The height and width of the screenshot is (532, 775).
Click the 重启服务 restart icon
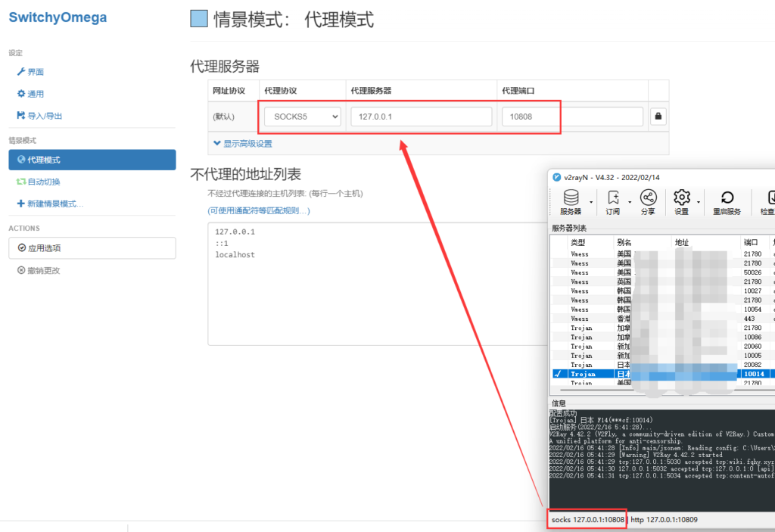pos(727,198)
